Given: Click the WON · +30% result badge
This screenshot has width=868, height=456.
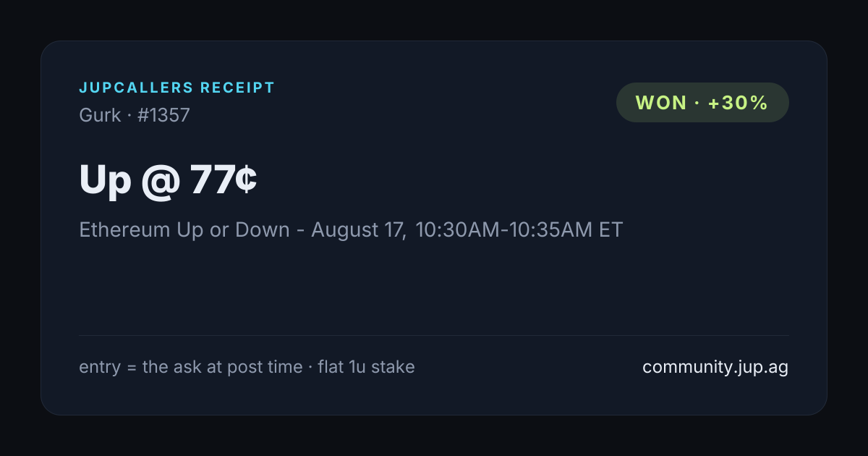Looking at the screenshot, I should point(702,102).
